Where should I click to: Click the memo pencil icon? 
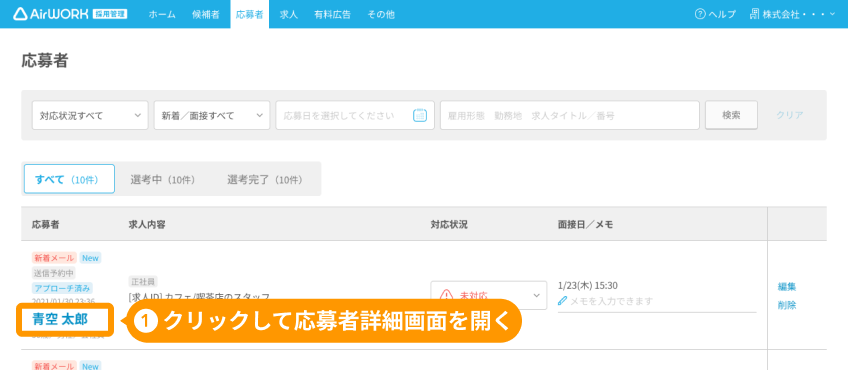[562, 301]
